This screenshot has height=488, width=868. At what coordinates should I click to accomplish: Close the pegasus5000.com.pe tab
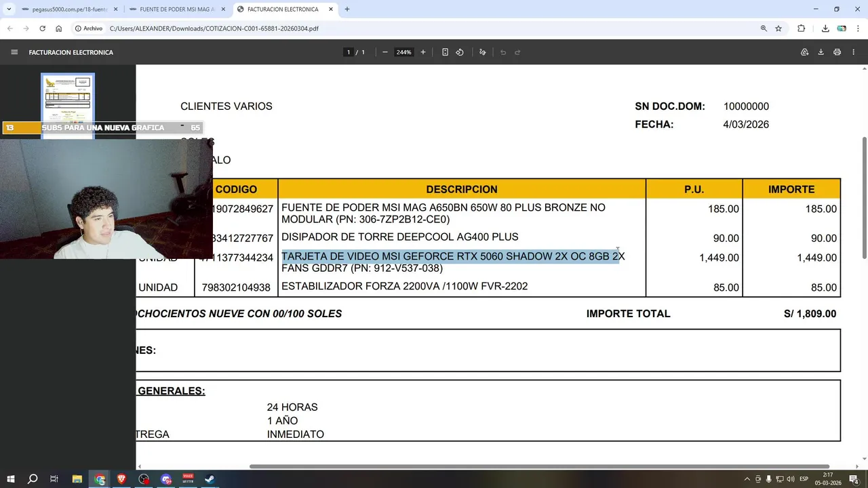pos(115,9)
